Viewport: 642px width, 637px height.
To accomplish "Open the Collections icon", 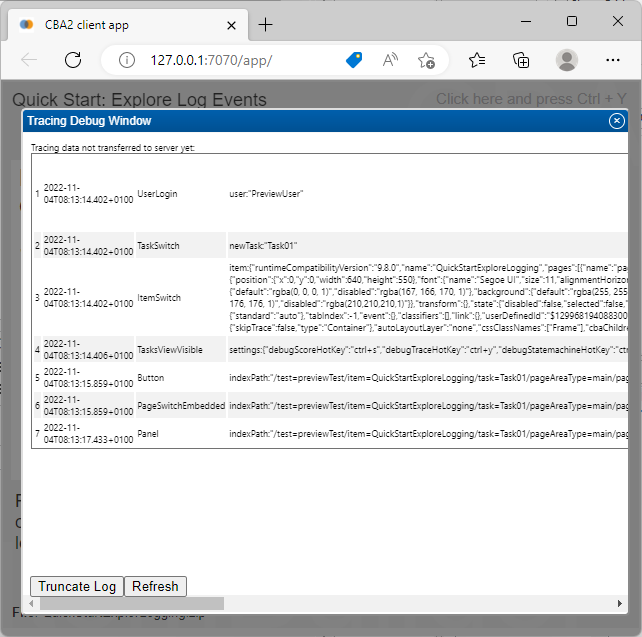I will point(521,60).
